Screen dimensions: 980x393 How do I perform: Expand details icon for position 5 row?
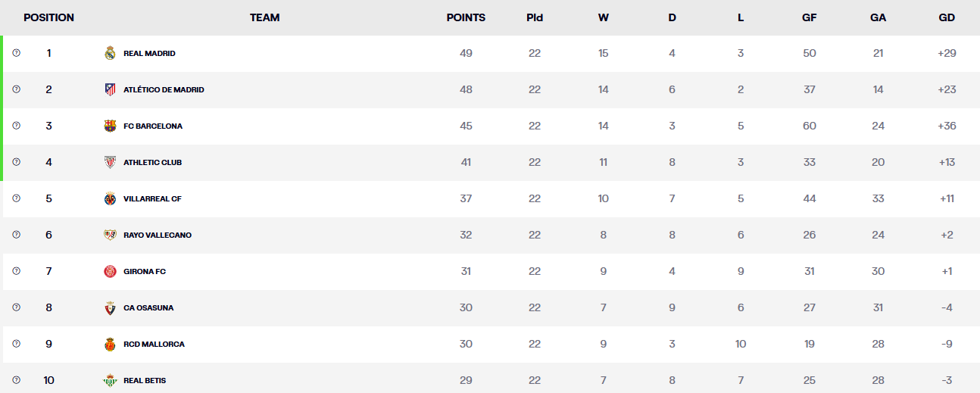(17, 198)
